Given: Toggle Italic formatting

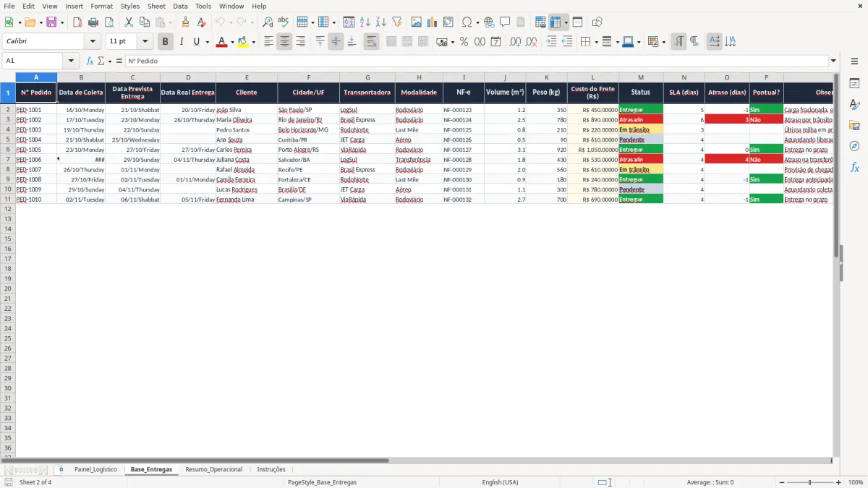Looking at the screenshot, I should pos(181,42).
